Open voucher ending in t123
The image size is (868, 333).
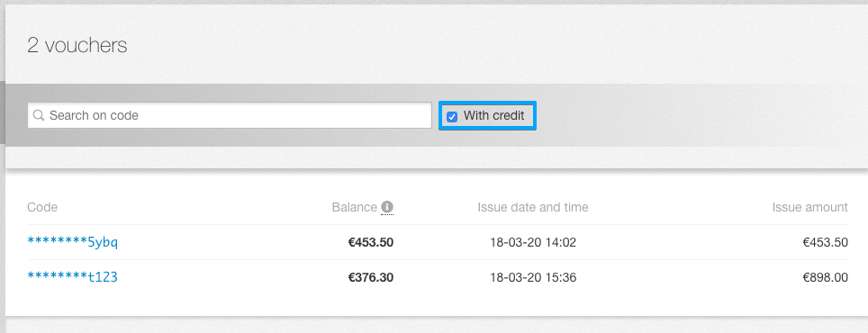[73, 277]
